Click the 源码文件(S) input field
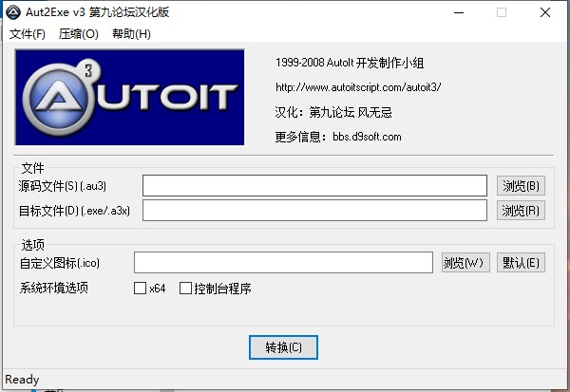Image resolution: width=570 pixels, height=392 pixels. click(x=314, y=186)
